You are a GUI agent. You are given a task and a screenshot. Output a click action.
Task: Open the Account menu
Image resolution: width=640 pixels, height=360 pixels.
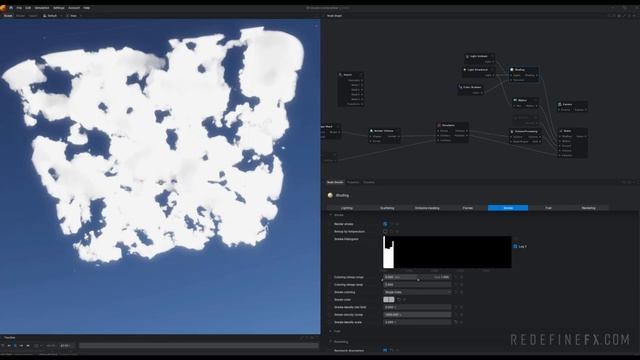[74, 8]
